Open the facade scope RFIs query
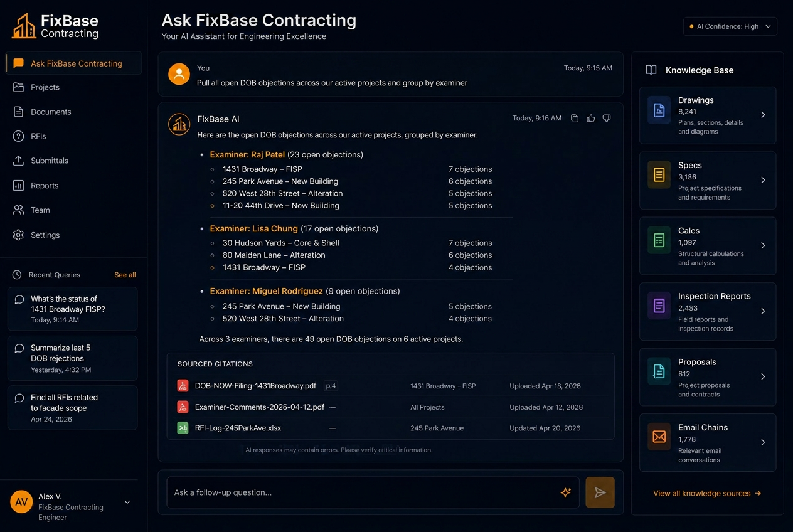This screenshot has height=532, width=793. (72, 408)
